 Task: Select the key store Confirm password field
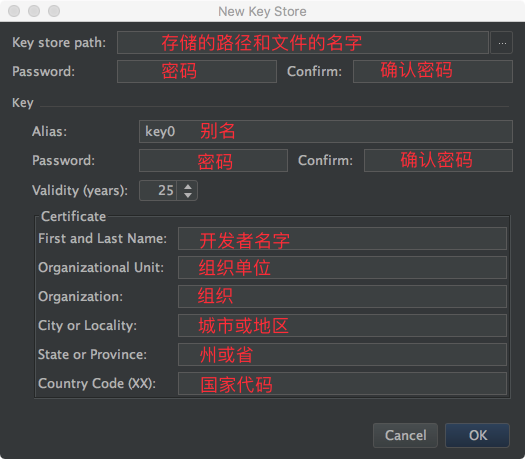coord(433,71)
